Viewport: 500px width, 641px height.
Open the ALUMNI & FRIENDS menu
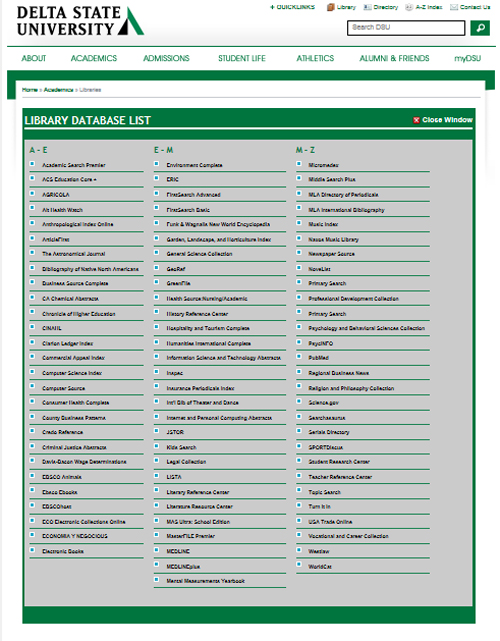[394, 58]
